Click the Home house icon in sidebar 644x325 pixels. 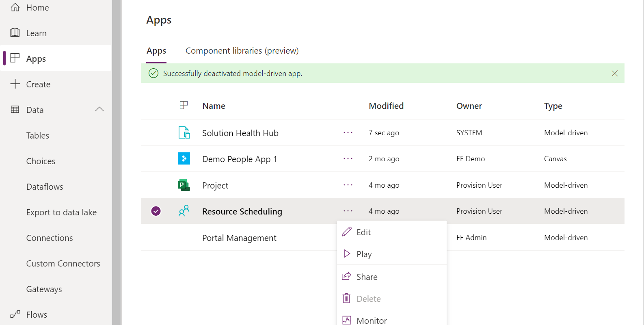click(15, 7)
